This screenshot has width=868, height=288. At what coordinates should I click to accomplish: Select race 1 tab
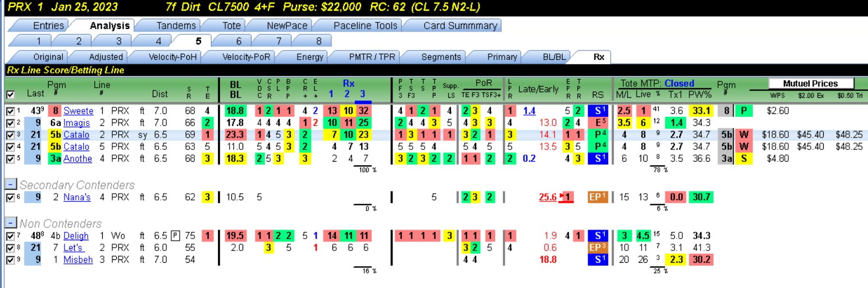(x=39, y=41)
